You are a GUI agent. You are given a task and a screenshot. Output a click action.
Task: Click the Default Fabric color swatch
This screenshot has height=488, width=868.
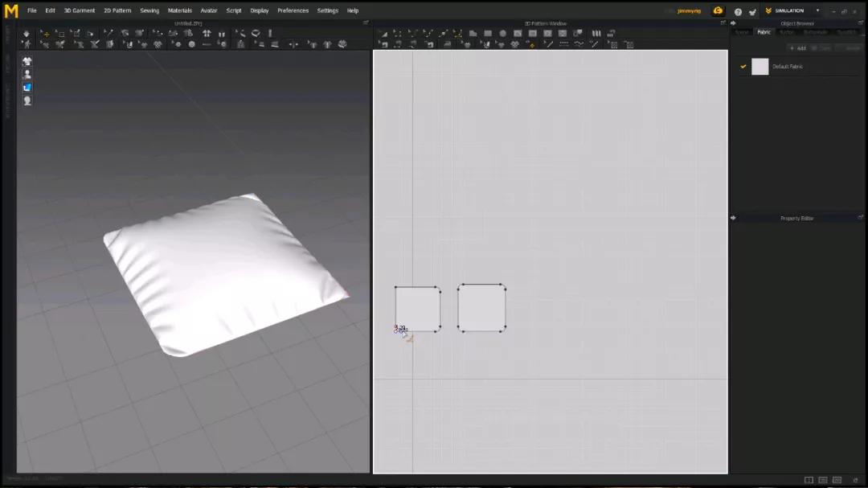click(760, 67)
